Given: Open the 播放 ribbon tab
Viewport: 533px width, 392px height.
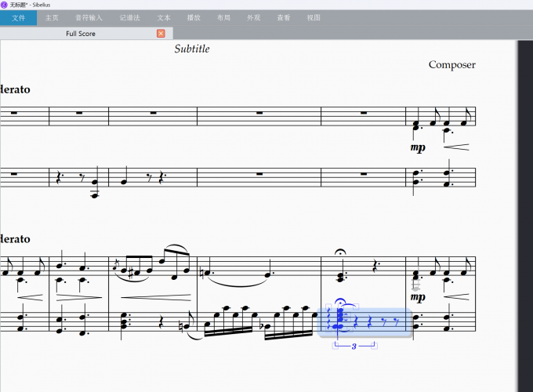Looking at the screenshot, I should [x=194, y=18].
